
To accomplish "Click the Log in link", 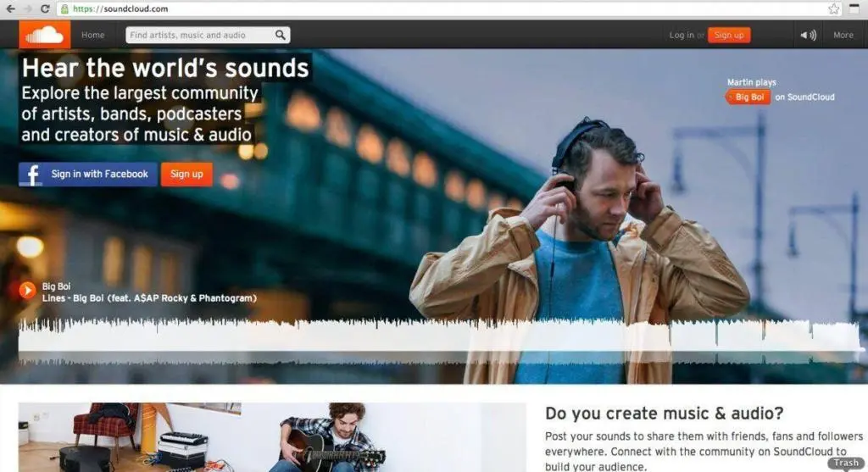I will tap(681, 35).
